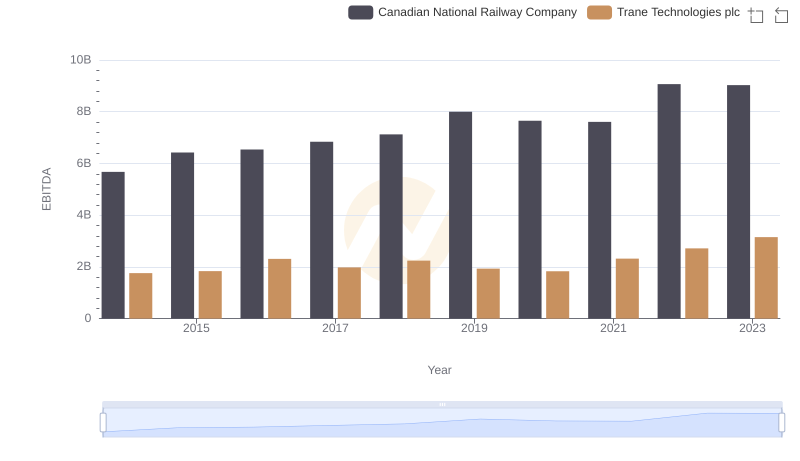Screen dimensions: 800x461
Task: Click the 2023 x-axis label
Action: (752, 328)
